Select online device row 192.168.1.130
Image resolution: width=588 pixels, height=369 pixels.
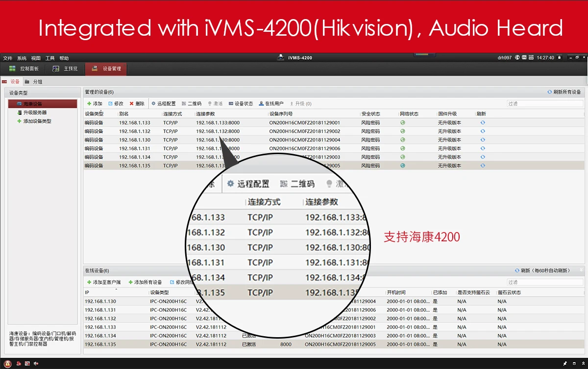coord(334,301)
